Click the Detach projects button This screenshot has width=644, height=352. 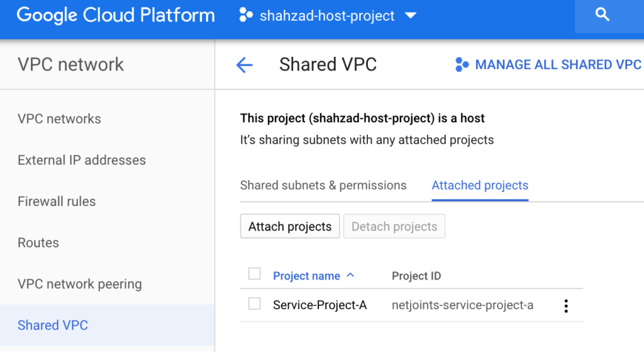(394, 226)
